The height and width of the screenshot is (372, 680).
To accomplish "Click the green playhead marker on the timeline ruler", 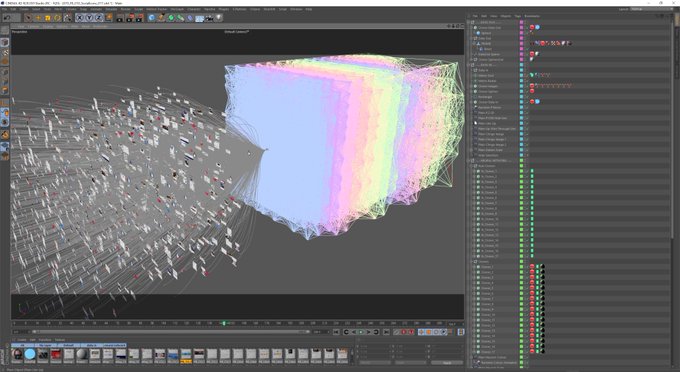I will pos(224,323).
